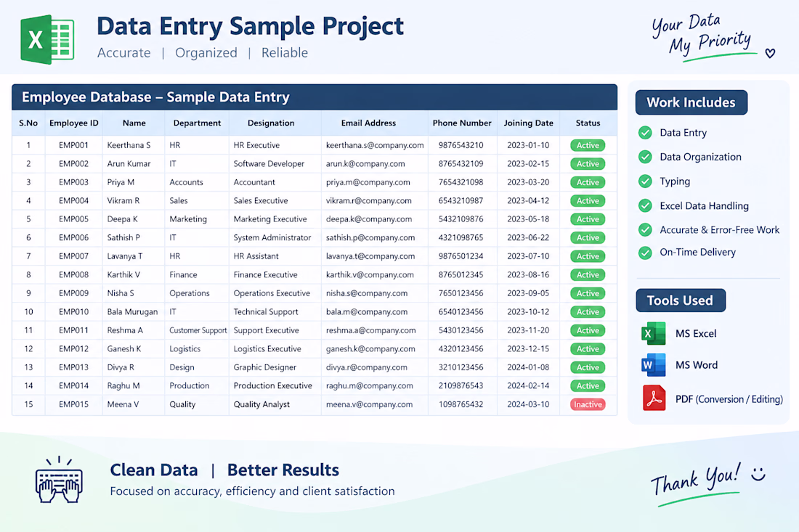Click the Employee Database – Sample Data Entry title
Viewport: 799px width, 532px height.
[155, 97]
